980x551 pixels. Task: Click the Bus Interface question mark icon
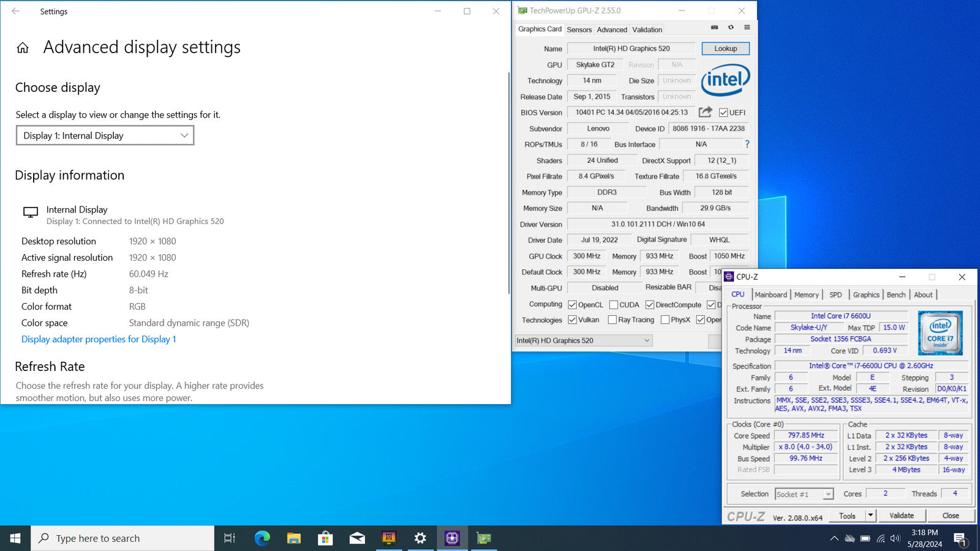point(747,144)
